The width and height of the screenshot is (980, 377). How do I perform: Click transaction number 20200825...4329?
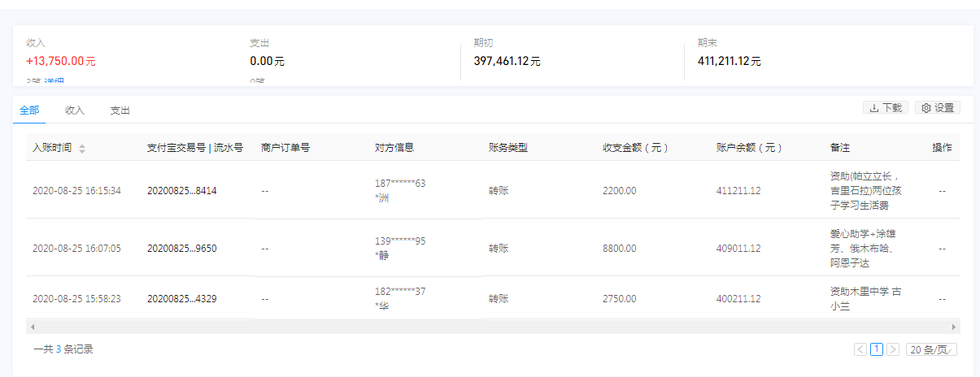tap(181, 298)
